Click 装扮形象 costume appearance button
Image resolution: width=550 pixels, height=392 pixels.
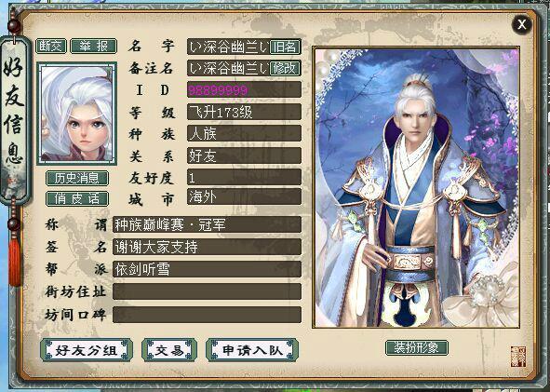pos(416,348)
